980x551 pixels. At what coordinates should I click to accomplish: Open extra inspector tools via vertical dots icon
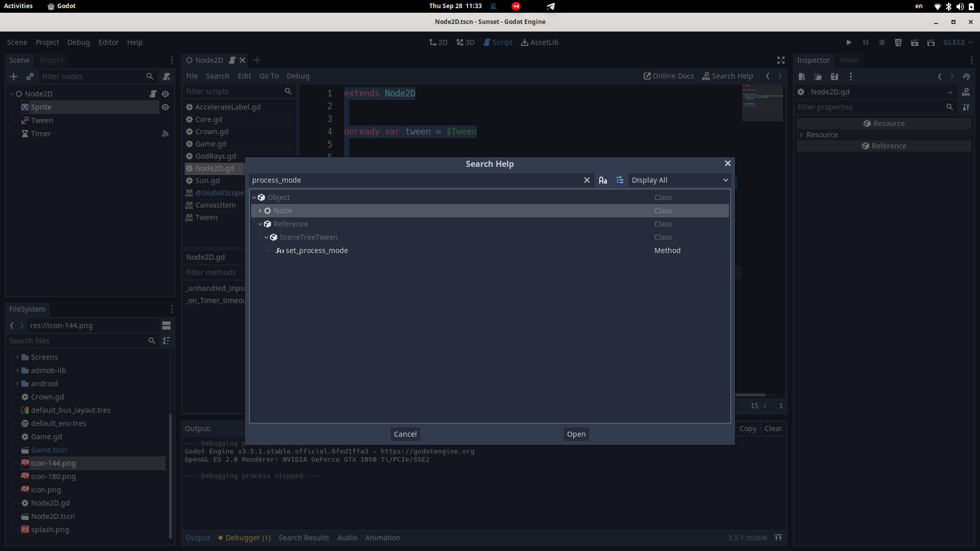point(851,77)
